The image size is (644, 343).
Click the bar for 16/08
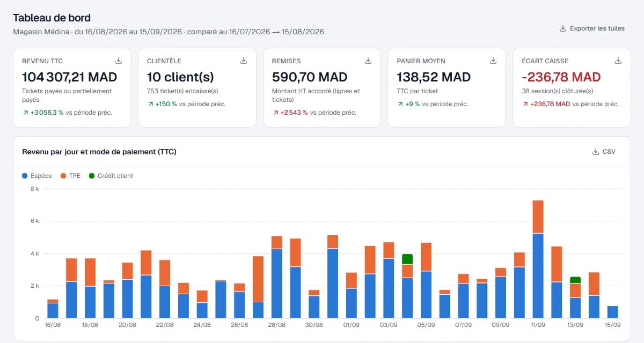coord(53,309)
